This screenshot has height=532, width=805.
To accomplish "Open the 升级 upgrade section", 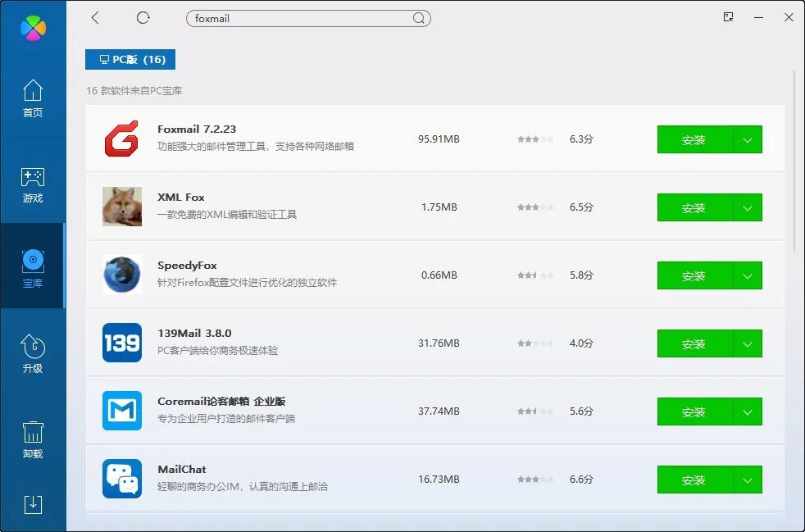I will [33, 354].
